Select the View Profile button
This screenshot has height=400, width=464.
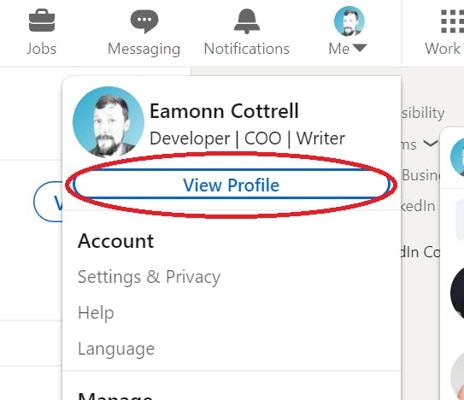click(x=231, y=185)
